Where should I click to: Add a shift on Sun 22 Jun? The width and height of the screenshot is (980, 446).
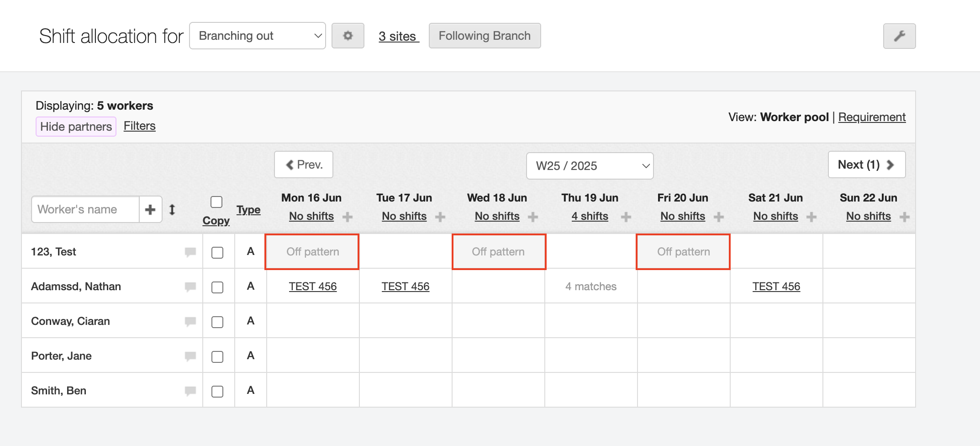click(x=904, y=217)
